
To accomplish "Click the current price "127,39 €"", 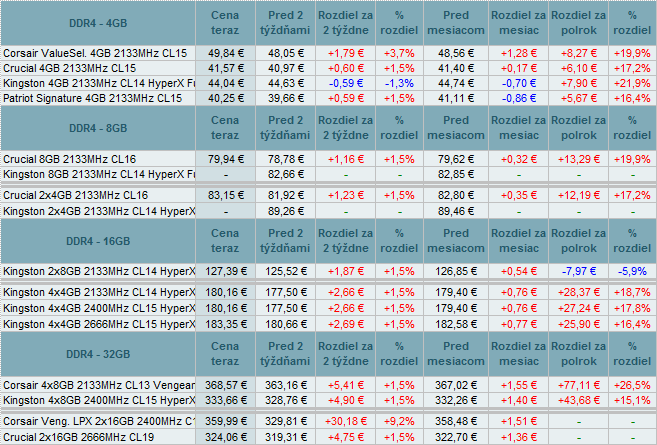I will pos(226,272).
